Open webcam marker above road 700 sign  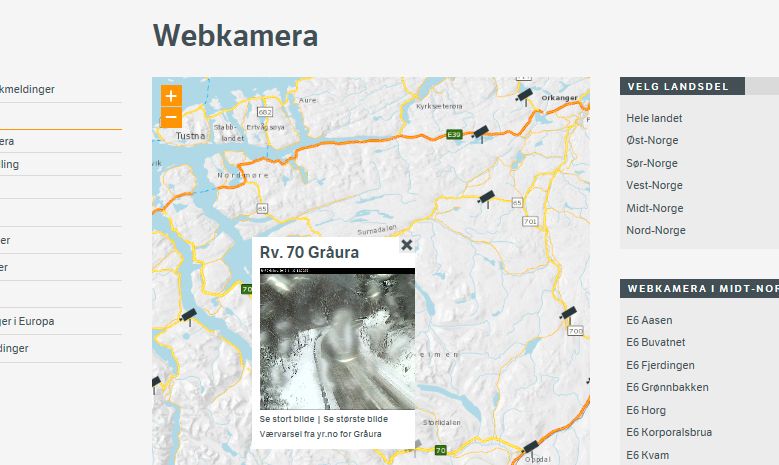pos(568,314)
